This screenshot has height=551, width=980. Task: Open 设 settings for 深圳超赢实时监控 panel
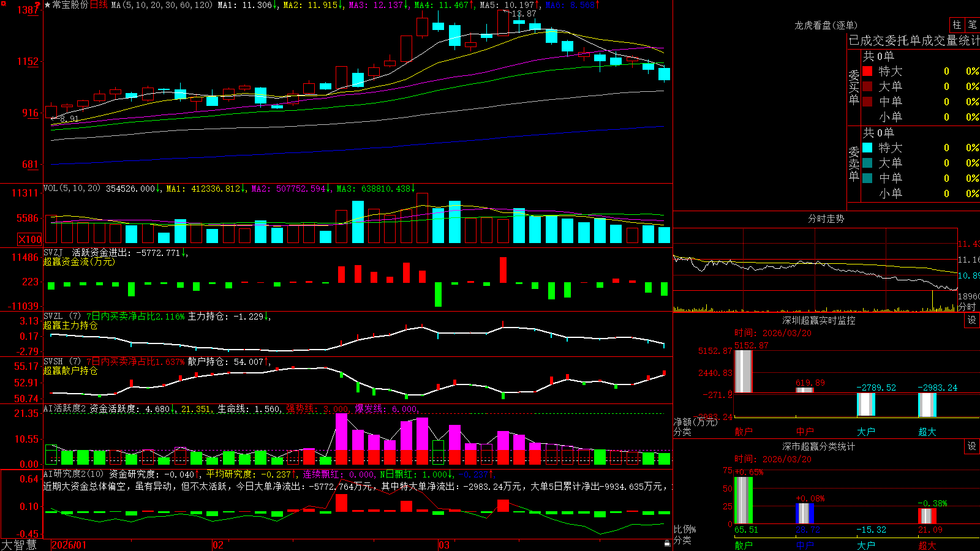(x=972, y=320)
